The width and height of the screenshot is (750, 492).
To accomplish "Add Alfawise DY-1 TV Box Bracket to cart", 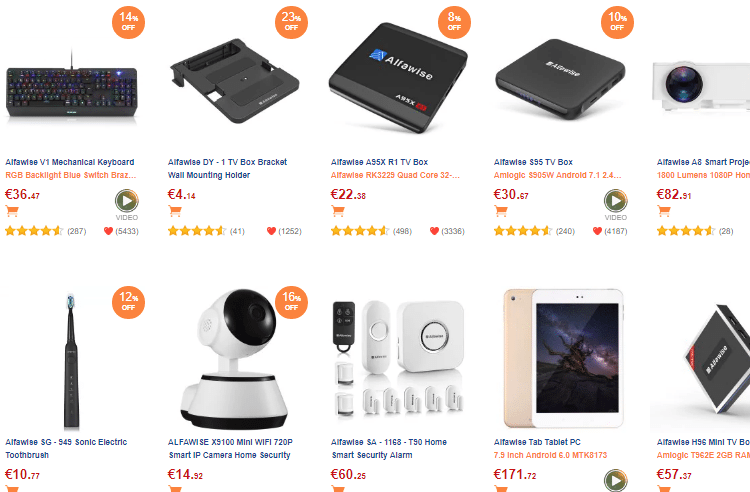I will pos(175,211).
